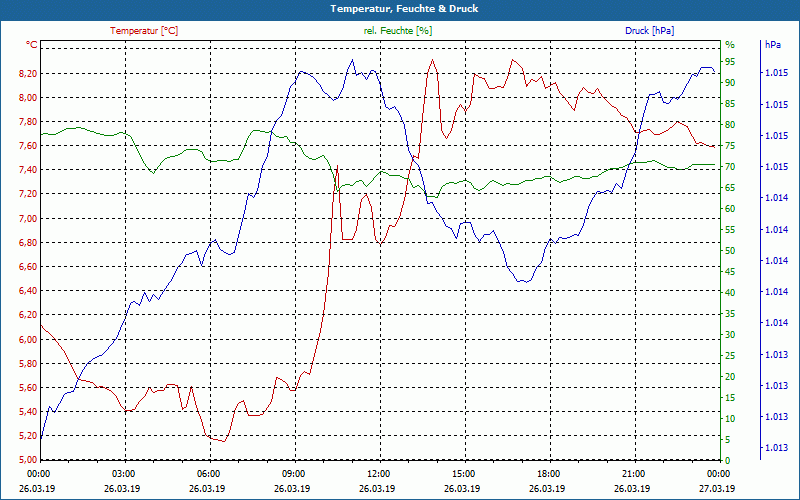Click the 35 humidity axis value

click(x=730, y=314)
